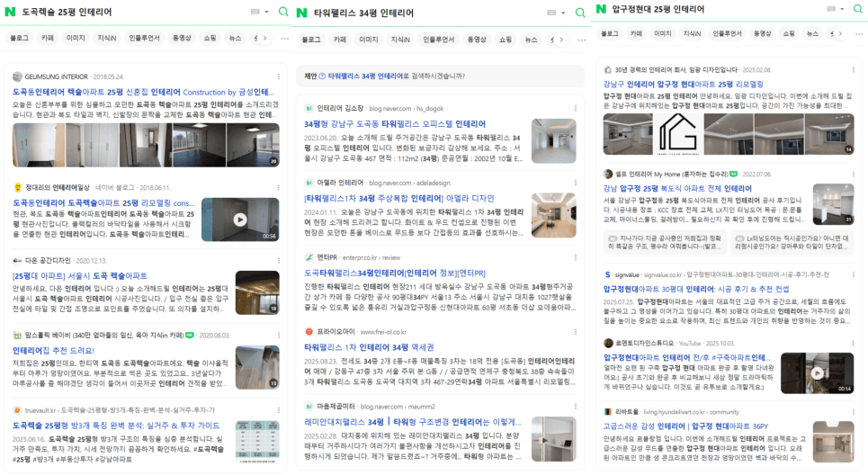Viewport: 868px width, 475px height.
Task: Open the keyboard input dropdown in the 도곡렉슬 search bar
Action: pyautogui.click(x=258, y=12)
